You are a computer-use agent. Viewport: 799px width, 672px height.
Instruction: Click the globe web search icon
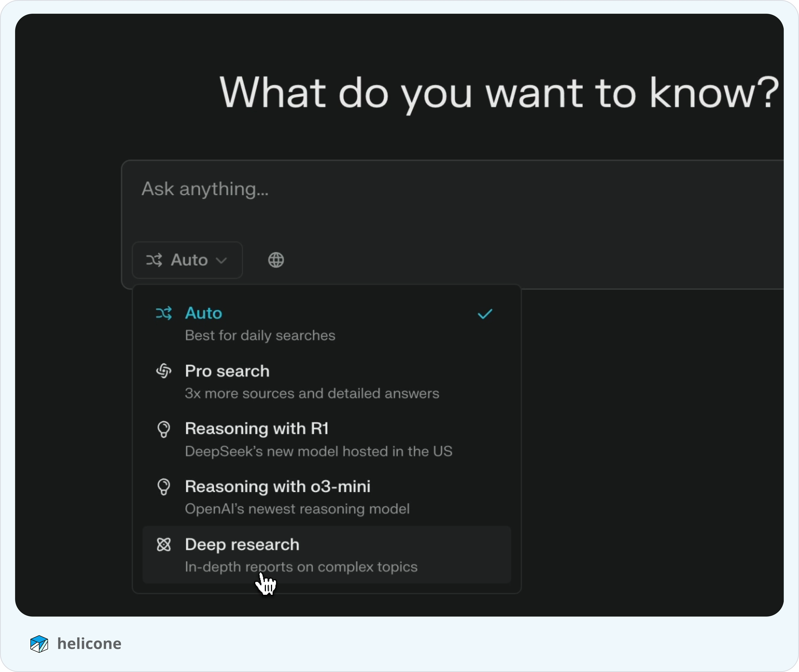click(276, 260)
